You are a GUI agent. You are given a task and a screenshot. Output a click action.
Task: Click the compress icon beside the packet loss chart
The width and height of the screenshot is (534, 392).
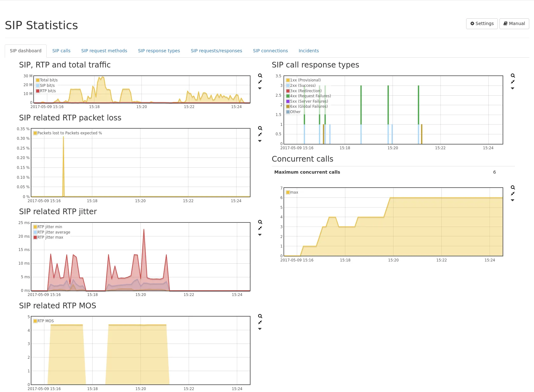[x=260, y=134]
